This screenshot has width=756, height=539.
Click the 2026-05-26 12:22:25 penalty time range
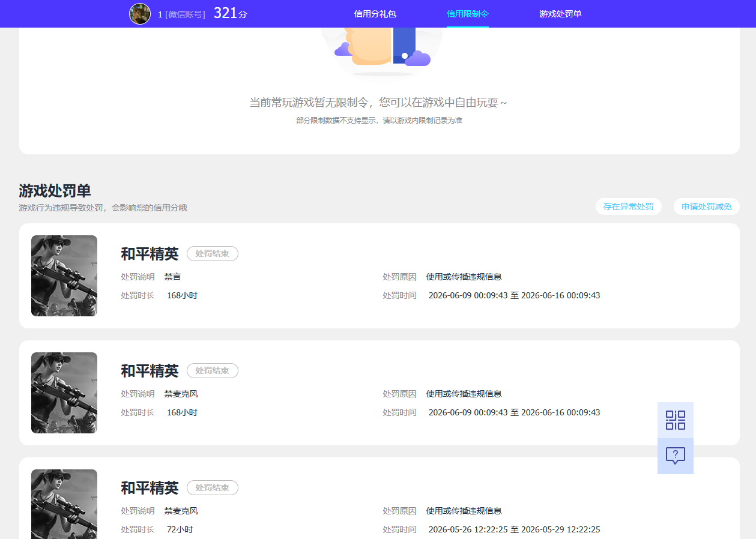coord(515,529)
